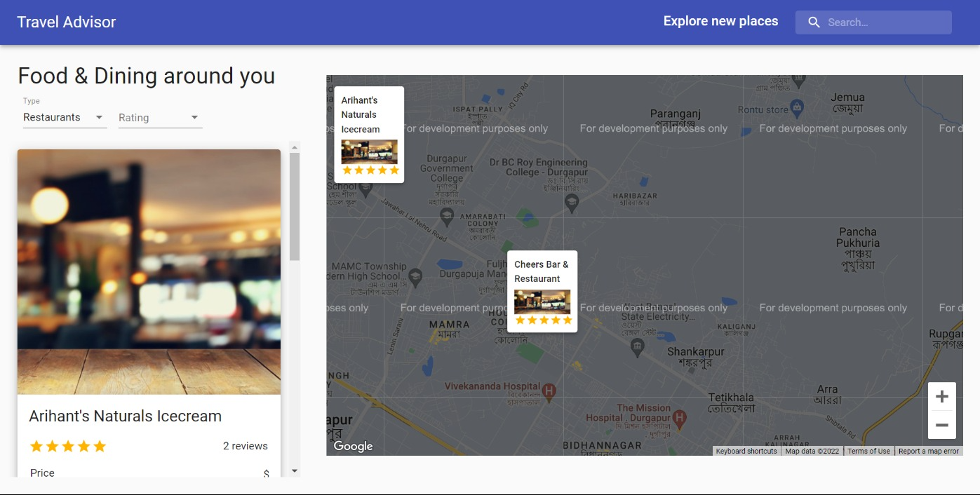Open Keyboard shortcuts on the map
The width and height of the screenshot is (980, 495).
[746, 452]
